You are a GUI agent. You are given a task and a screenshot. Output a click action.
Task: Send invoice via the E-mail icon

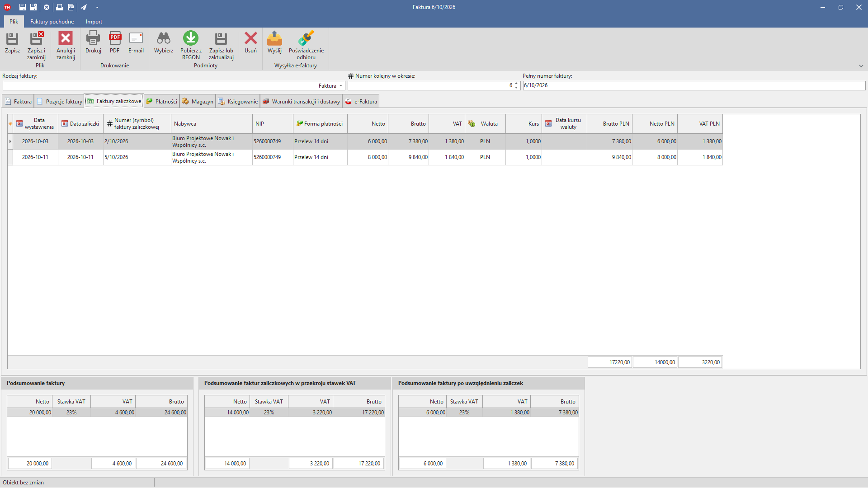coord(136,38)
